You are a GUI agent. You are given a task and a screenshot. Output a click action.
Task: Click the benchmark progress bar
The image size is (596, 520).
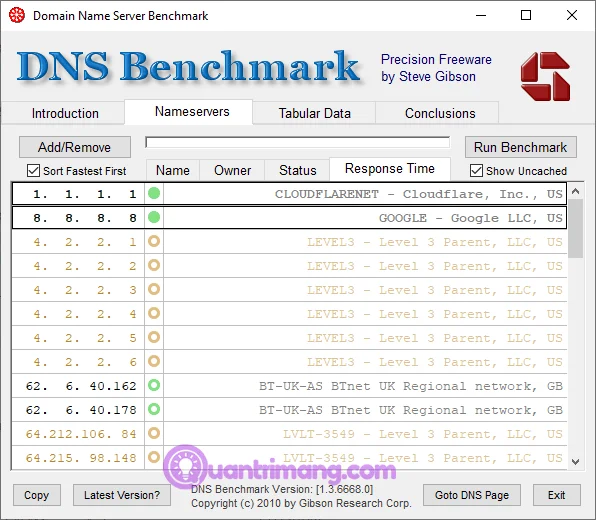pos(298,143)
